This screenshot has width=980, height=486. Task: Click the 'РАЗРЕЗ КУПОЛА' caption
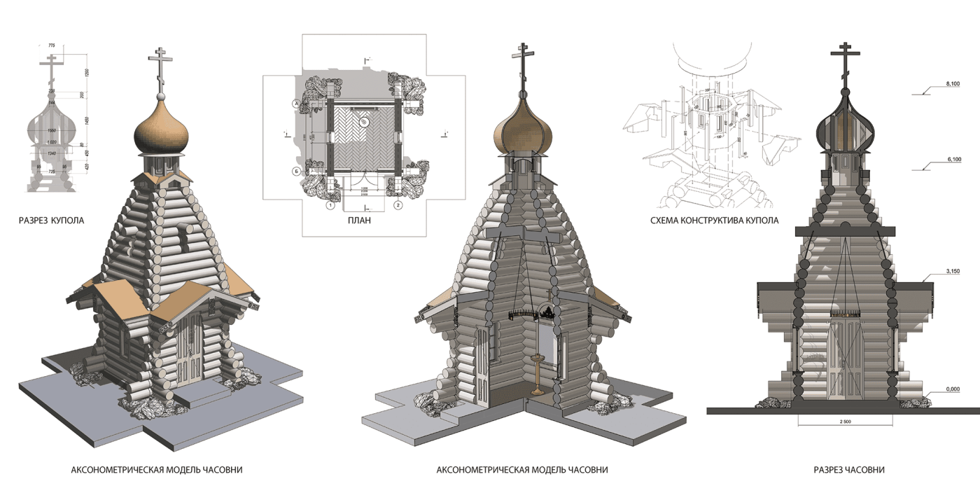pyautogui.click(x=52, y=221)
